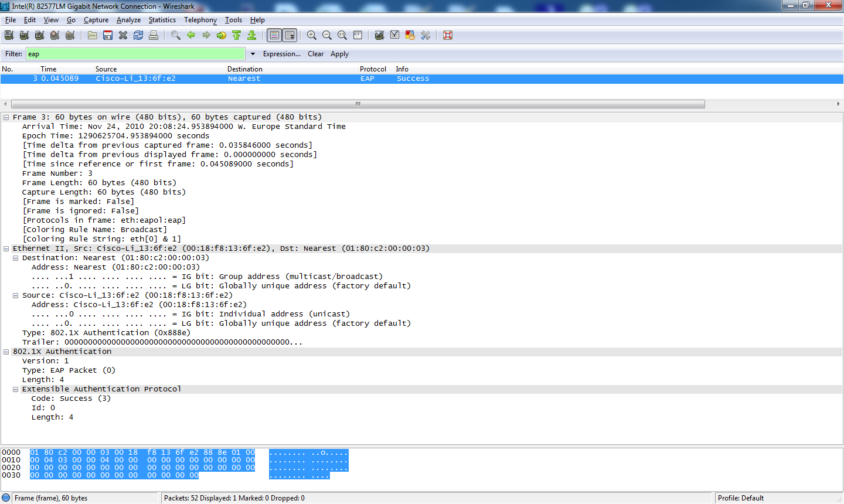Image resolution: width=844 pixels, height=504 pixels.
Task: Focus the display filter field containing eap
Action: click(x=135, y=54)
